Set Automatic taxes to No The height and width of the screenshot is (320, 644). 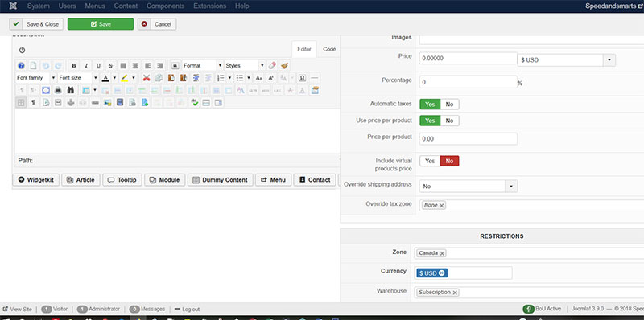click(449, 105)
